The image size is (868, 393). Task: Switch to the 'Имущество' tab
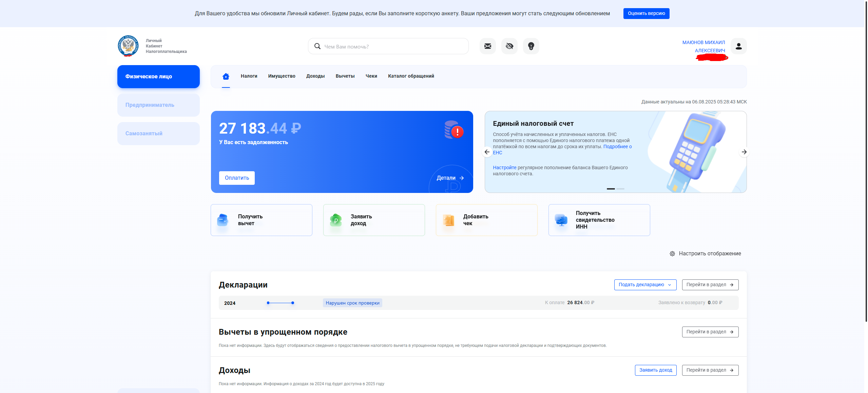pyautogui.click(x=281, y=76)
